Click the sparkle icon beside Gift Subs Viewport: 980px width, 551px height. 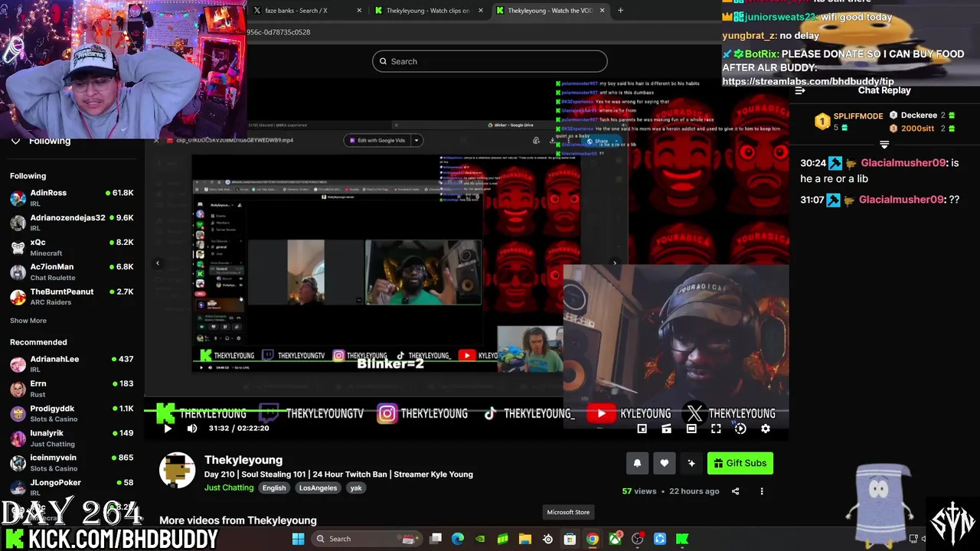point(691,463)
